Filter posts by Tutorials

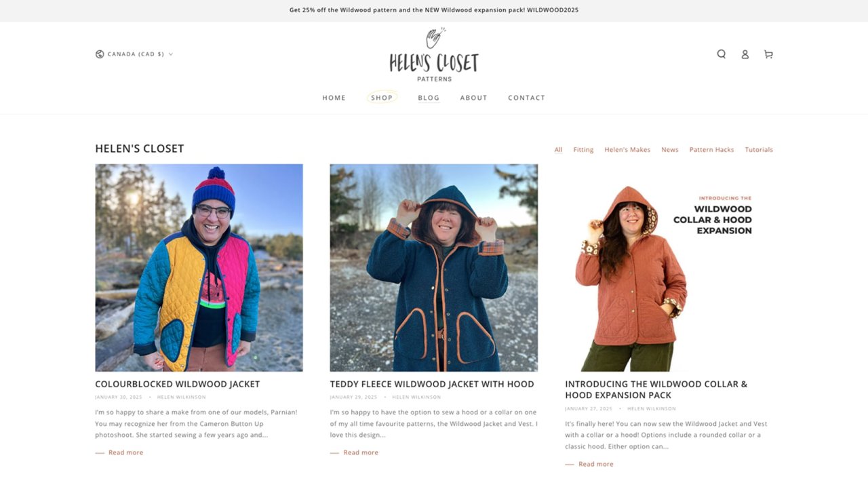point(759,150)
